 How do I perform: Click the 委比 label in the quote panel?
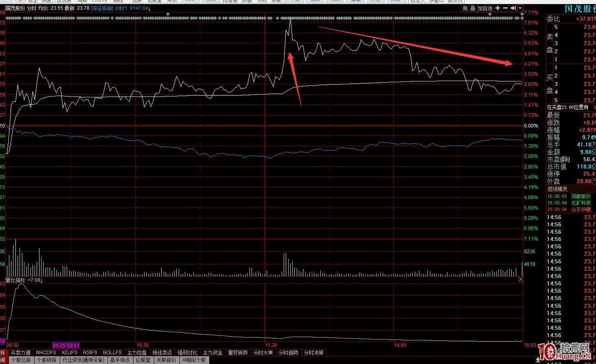point(554,19)
